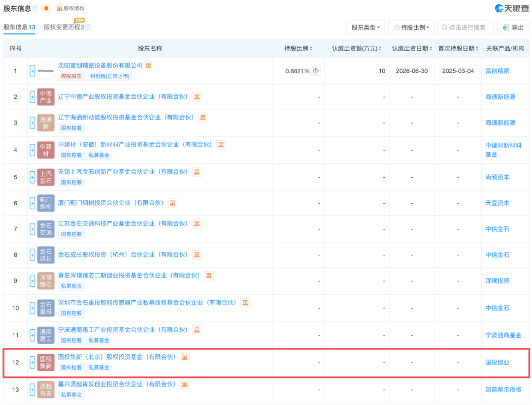The width and height of the screenshot is (532, 405).
Task: Expand row of 深圳市金石重投智能传感器
Action: [x=32, y=308]
